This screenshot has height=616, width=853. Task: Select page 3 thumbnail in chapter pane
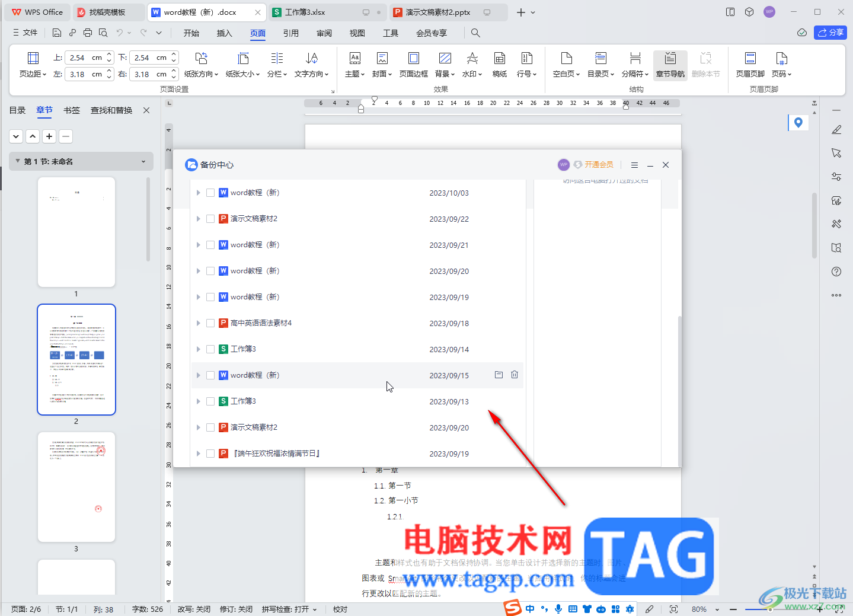coord(76,487)
